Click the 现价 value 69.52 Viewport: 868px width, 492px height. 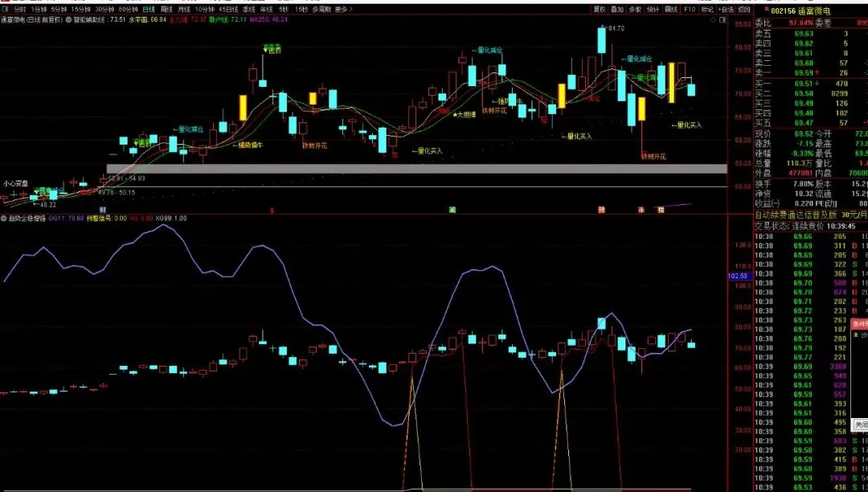click(803, 134)
